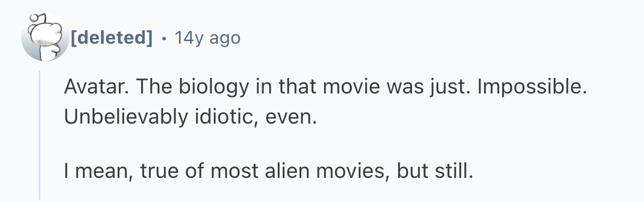Collapse the comment using the vertical thread line
Viewport: 644px width, 202px height.
click(x=40, y=135)
